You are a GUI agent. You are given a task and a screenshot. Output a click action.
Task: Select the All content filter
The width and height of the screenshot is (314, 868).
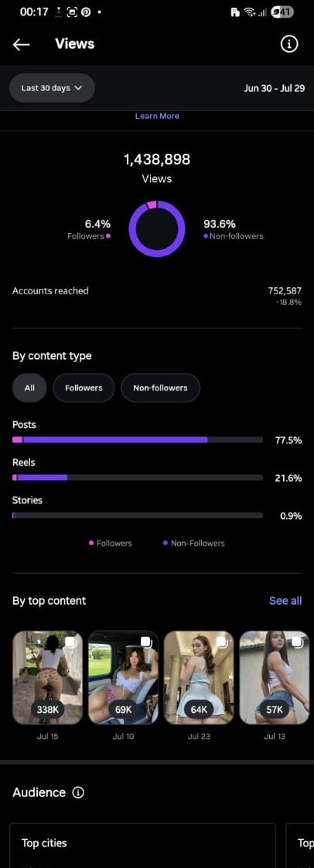[29, 388]
